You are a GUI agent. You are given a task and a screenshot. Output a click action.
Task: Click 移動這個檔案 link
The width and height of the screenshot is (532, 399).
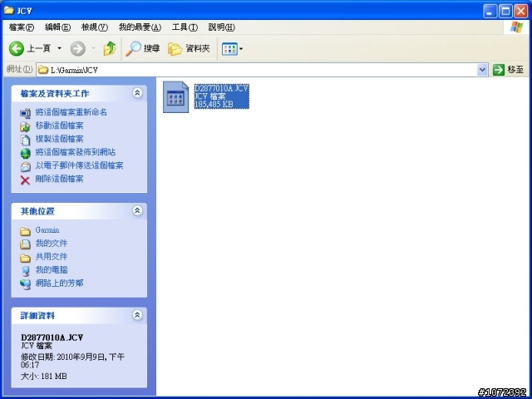pyautogui.click(x=59, y=126)
